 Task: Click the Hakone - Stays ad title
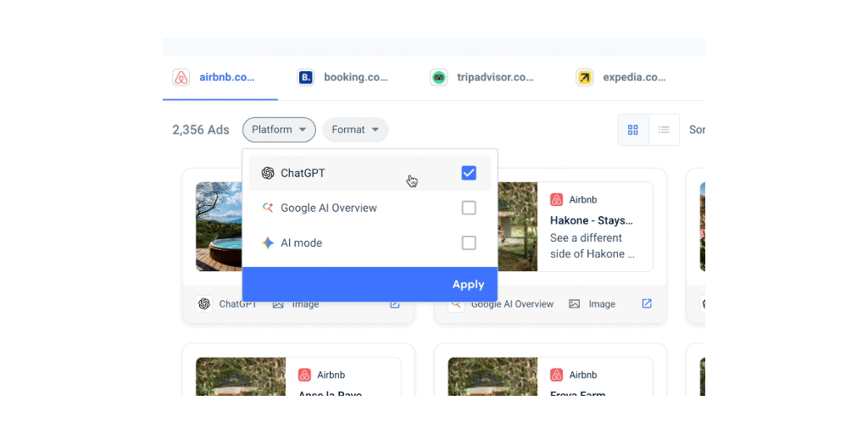[x=591, y=221]
